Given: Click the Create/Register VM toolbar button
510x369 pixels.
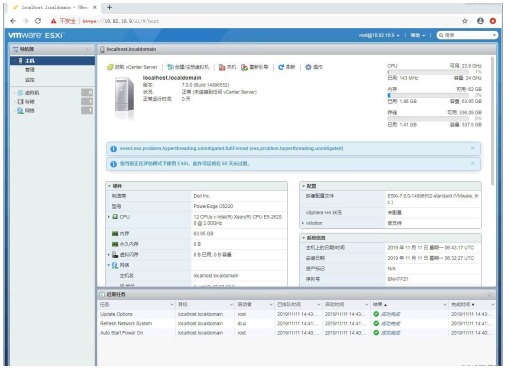Looking at the screenshot, I should (x=188, y=67).
